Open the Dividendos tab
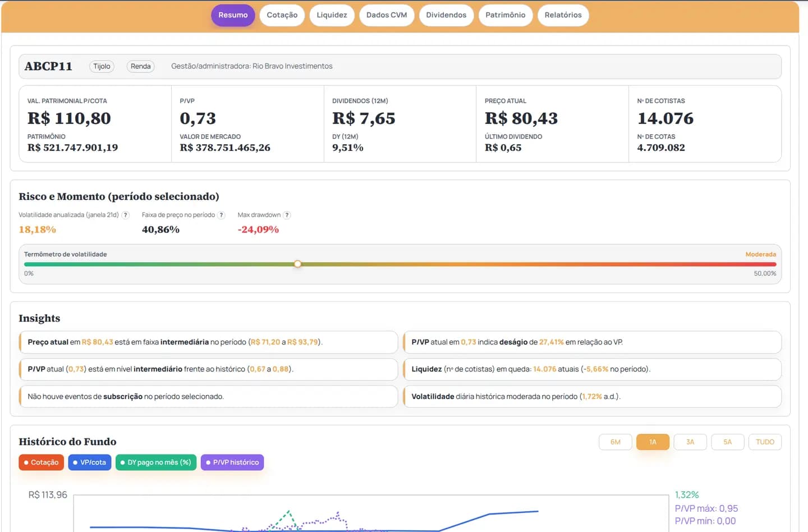Screen dimensions: 808x532 click(446, 15)
